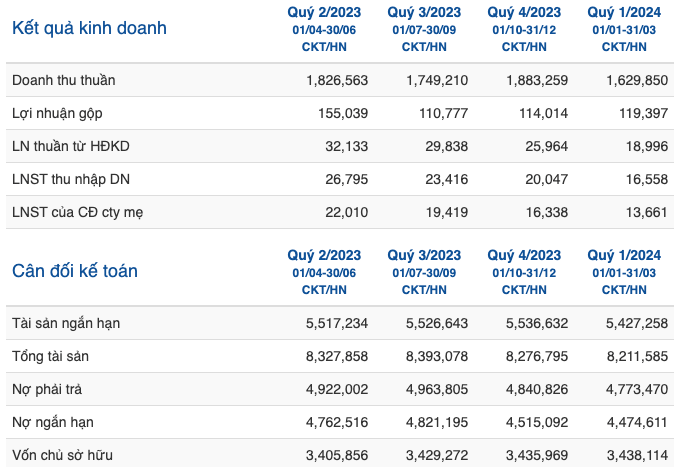Click the Nợ ngắn hạn row label
678x467 pixels.
click(x=53, y=422)
